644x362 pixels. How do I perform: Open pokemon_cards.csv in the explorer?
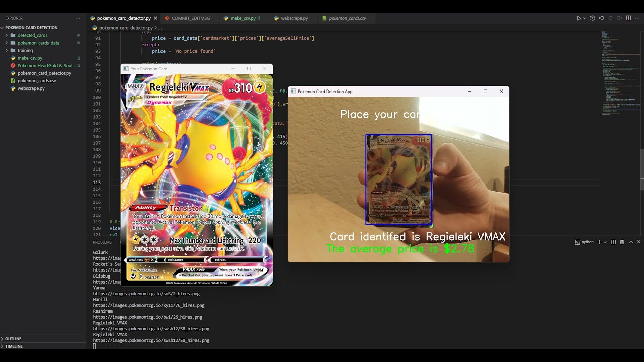click(43, 80)
